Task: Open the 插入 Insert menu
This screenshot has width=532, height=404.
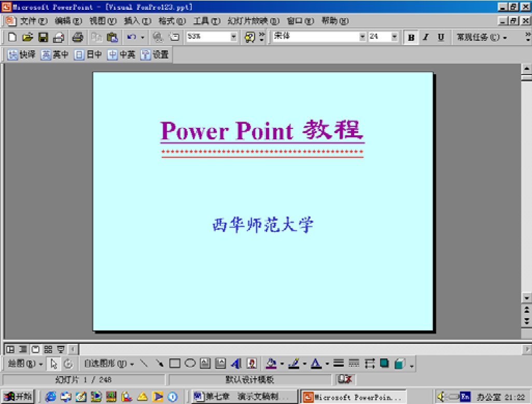Action: [137, 21]
